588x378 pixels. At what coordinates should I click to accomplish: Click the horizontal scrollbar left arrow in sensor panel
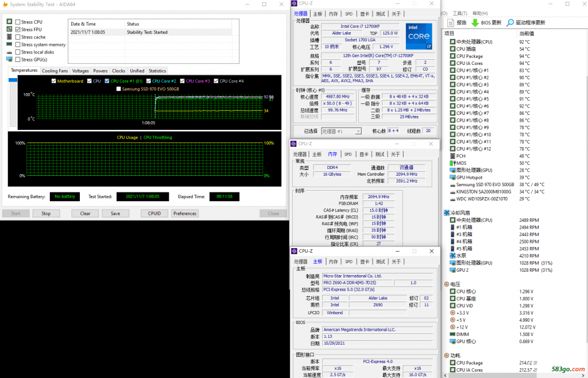pos(446,375)
